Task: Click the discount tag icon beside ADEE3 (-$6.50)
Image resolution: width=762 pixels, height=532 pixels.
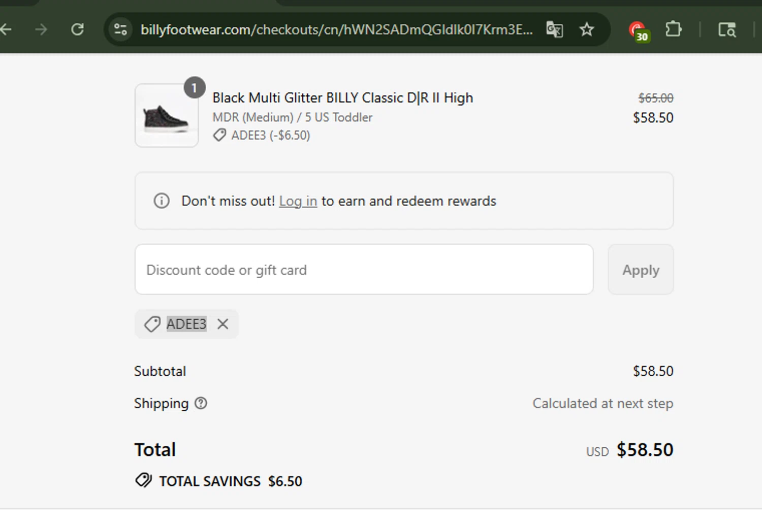Action: point(219,135)
